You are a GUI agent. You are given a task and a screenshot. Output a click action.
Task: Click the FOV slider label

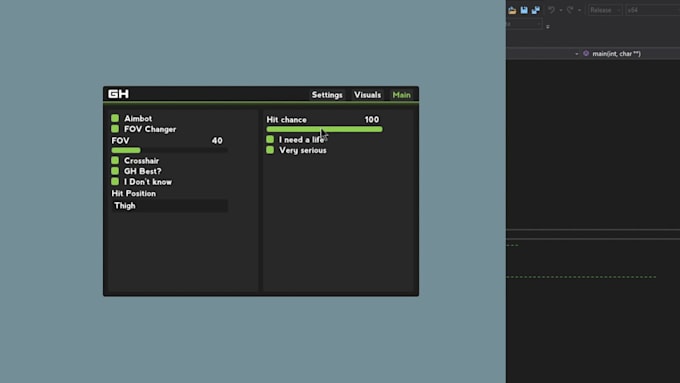(120, 141)
